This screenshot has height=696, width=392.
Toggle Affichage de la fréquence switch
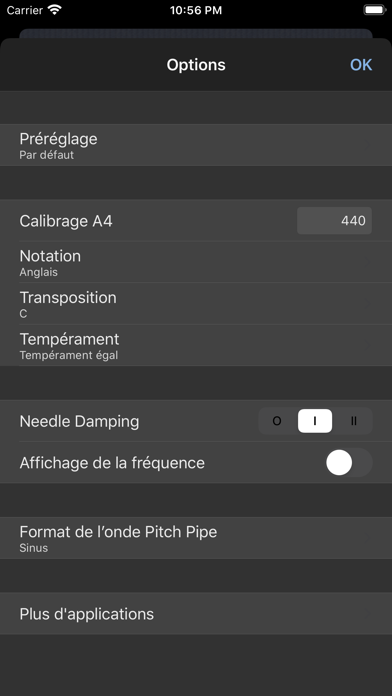pos(349,463)
